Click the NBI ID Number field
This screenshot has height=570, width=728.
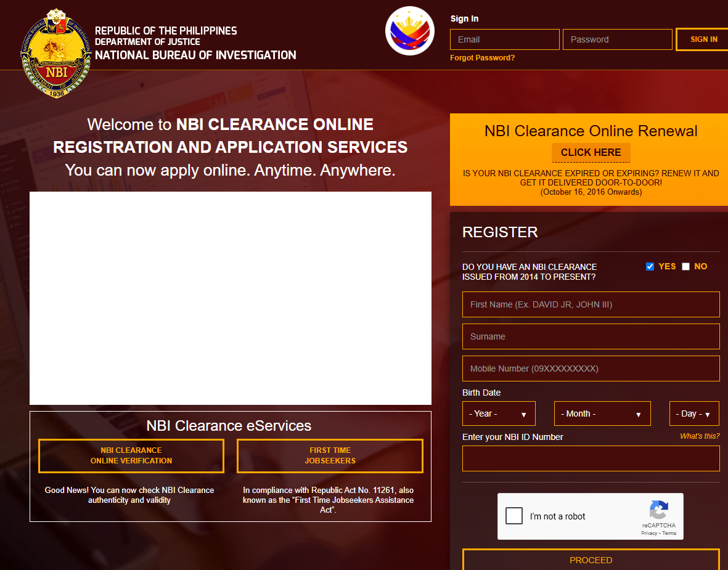(x=591, y=458)
